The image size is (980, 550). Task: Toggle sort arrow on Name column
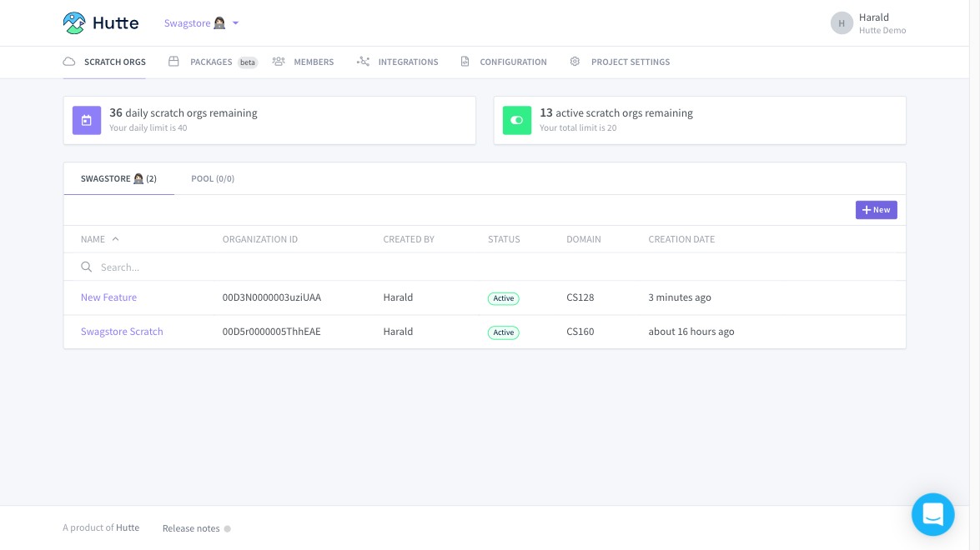(x=116, y=239)
